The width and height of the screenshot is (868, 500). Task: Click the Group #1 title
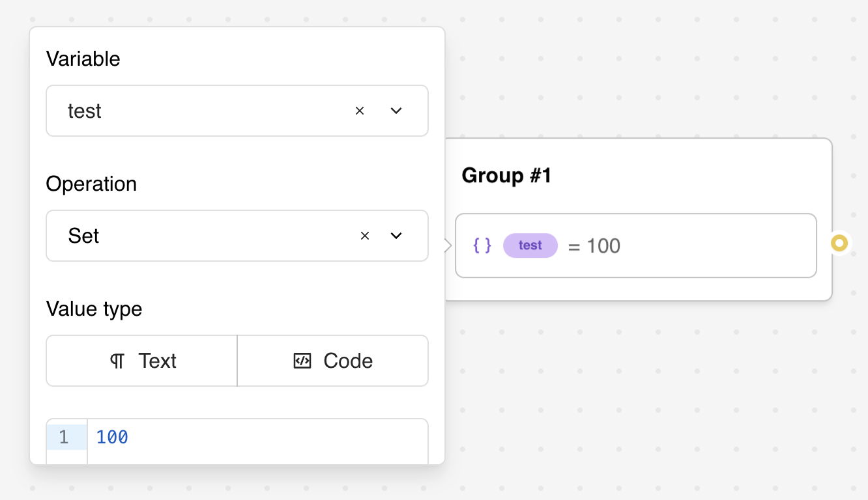tap(506, 176)
